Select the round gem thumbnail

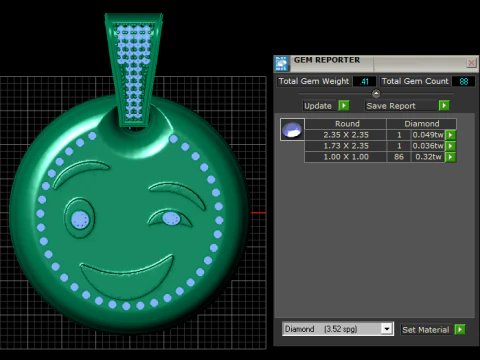[292, 130]
